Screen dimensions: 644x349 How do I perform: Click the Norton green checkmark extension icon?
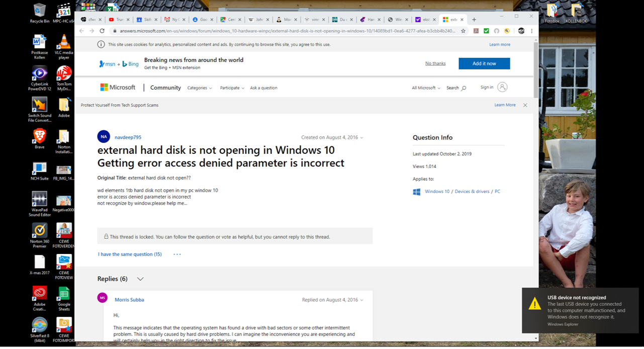(486, 31)
